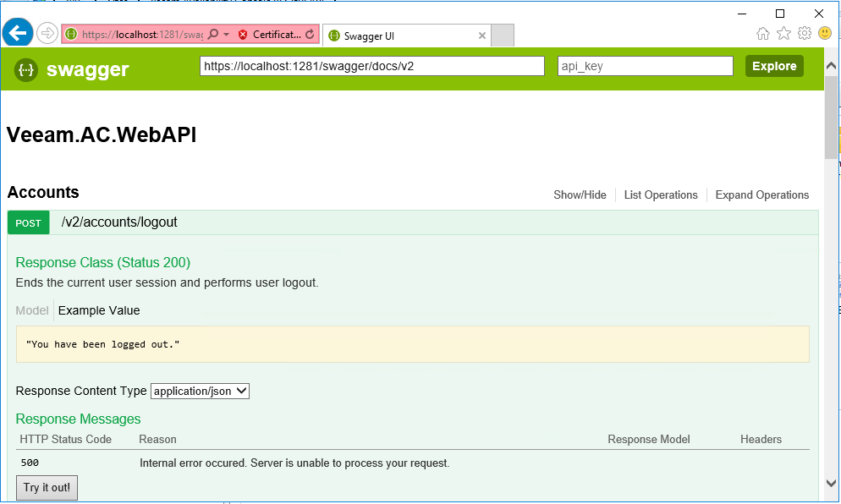This screenshot has width=841, height=504.
Task: Switch to the Model view tab
Action: pyautogui.click(x=32, y=310)
